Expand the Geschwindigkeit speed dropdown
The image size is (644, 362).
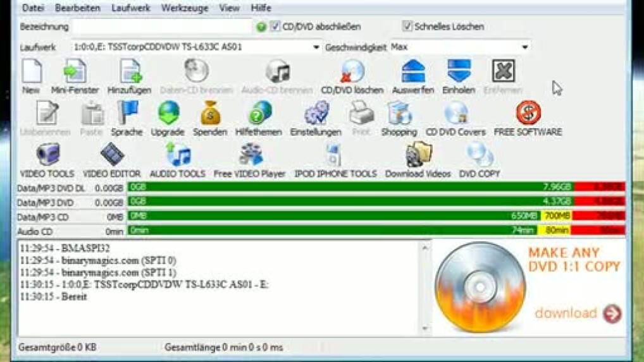[524, 47]
